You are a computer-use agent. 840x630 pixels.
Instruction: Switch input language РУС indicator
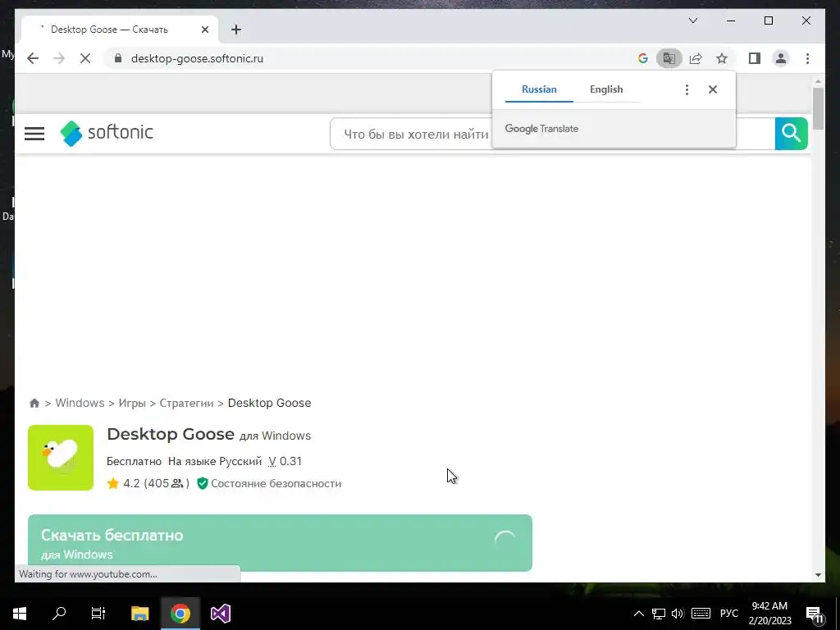[x=728, y=614]
